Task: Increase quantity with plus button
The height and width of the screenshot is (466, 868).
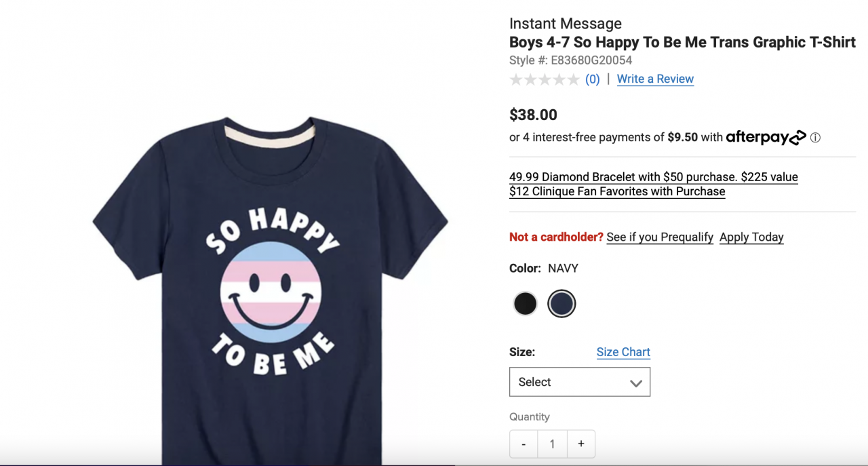Action: [581, 444]
